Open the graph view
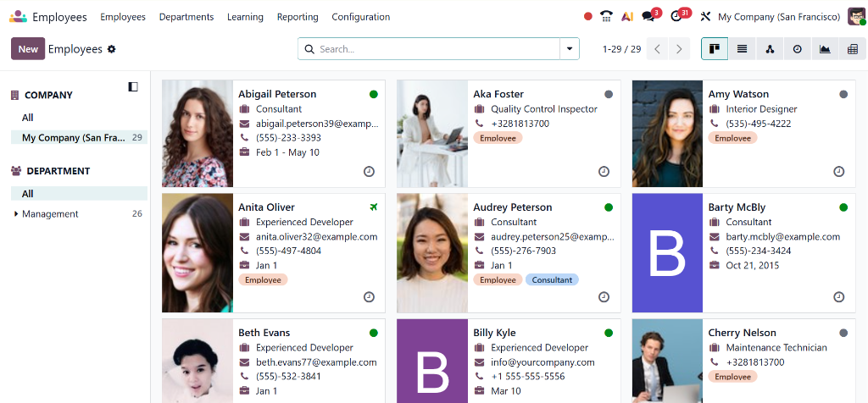This screenshot has height=403, width=868. tap(825, 49)
